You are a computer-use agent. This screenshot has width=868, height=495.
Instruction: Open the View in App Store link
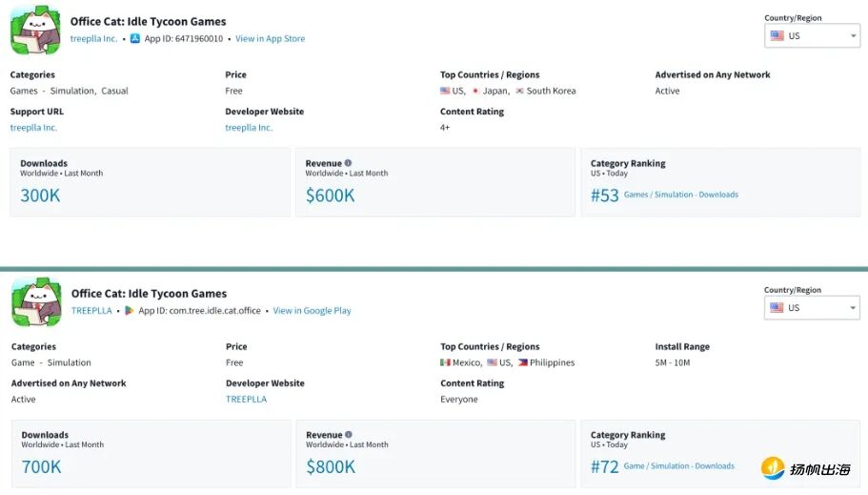(270, 39)
